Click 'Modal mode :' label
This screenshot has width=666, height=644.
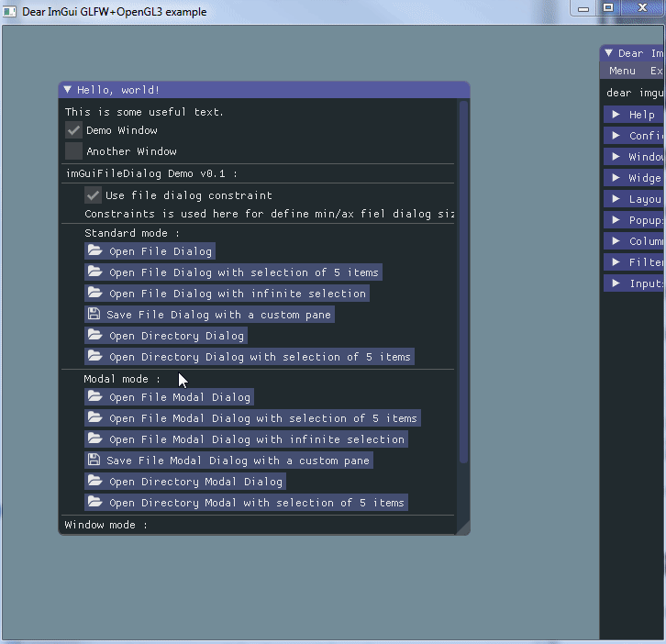point(122,379)
